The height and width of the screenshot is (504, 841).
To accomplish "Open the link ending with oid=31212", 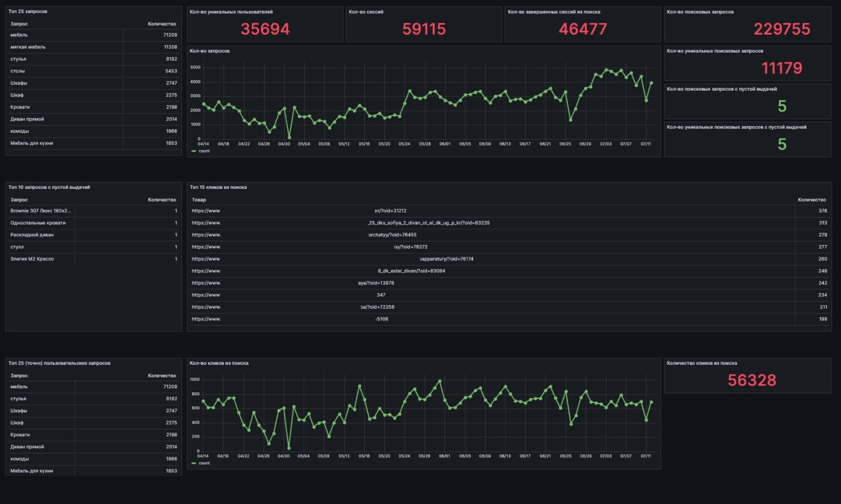I will 390,211.
